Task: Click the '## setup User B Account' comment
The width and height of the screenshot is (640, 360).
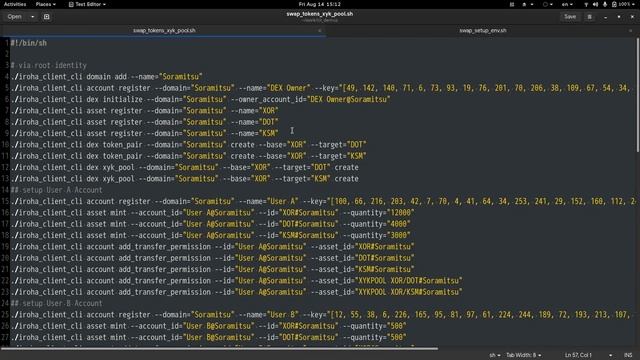Action: [56, 304]
